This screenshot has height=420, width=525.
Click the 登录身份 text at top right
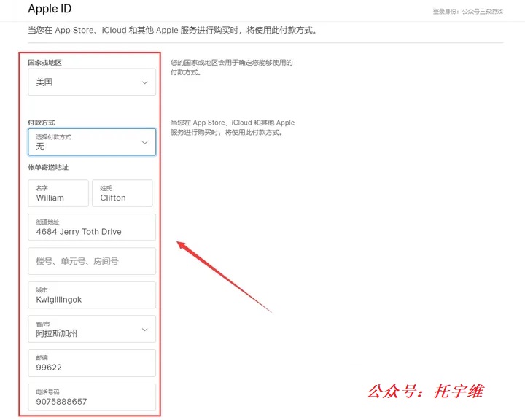(x=467, y=12)
